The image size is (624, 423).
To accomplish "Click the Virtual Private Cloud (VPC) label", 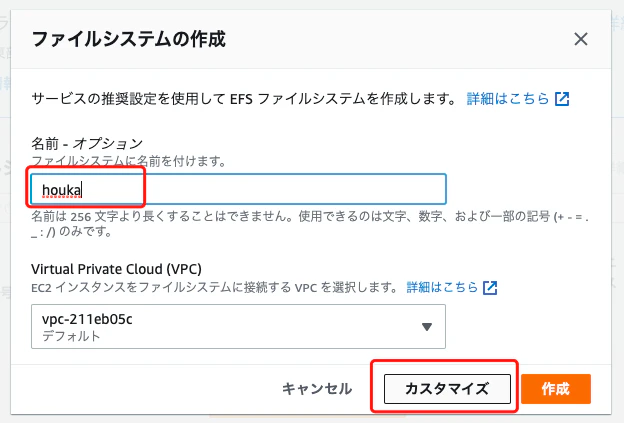I will pyautogui.click(x=116, y=269).
